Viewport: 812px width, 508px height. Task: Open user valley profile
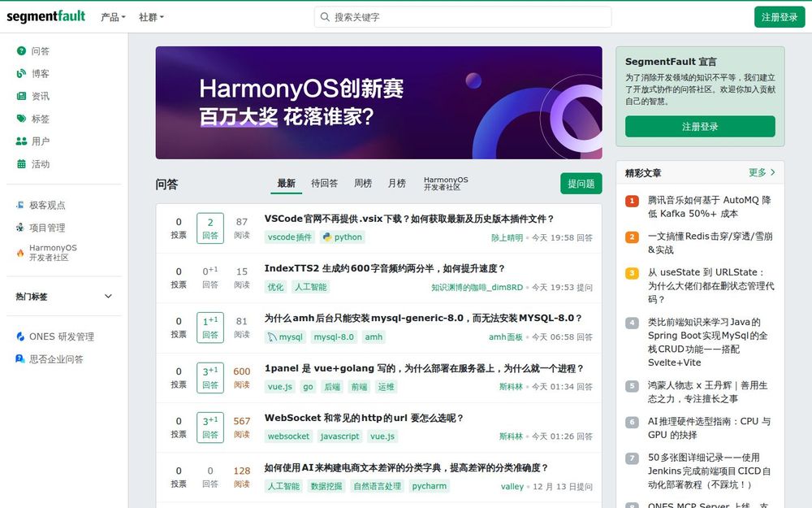[x=512, y=486]
